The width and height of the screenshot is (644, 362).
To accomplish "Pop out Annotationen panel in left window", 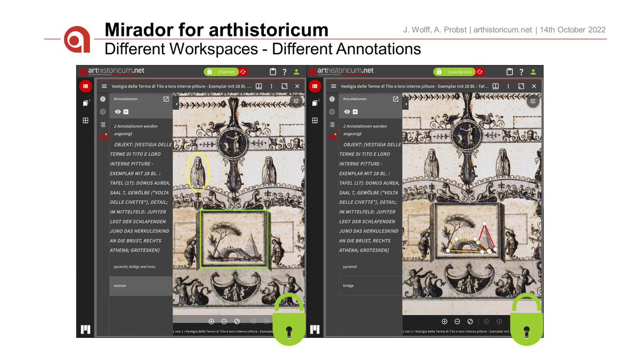I will [x=166, y=99].
